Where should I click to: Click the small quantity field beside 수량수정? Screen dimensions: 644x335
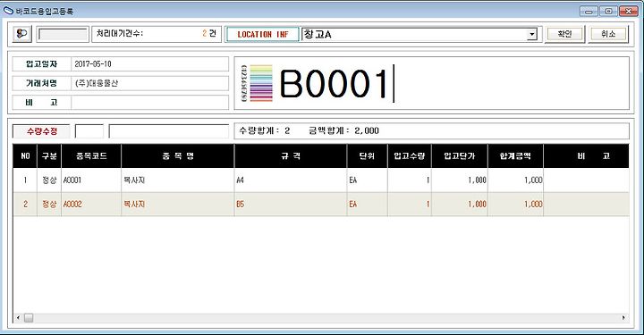coord(89,131)
